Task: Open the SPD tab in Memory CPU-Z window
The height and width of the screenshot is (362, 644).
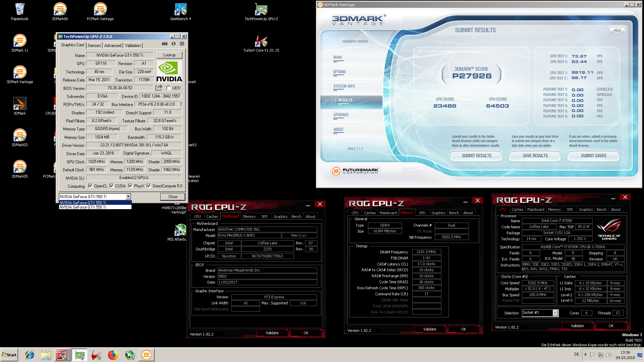Action: (x=422, y=213)
